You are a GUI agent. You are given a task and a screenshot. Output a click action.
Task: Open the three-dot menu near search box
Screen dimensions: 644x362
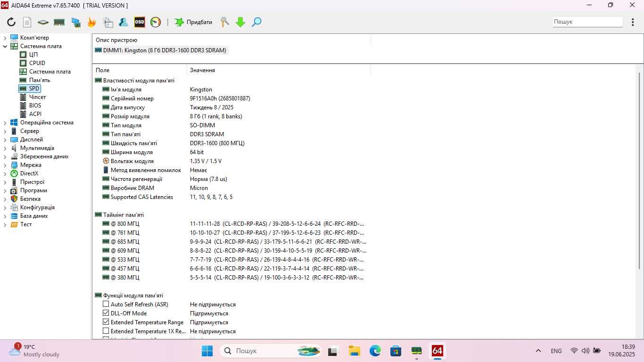click(x=633, y=22)
